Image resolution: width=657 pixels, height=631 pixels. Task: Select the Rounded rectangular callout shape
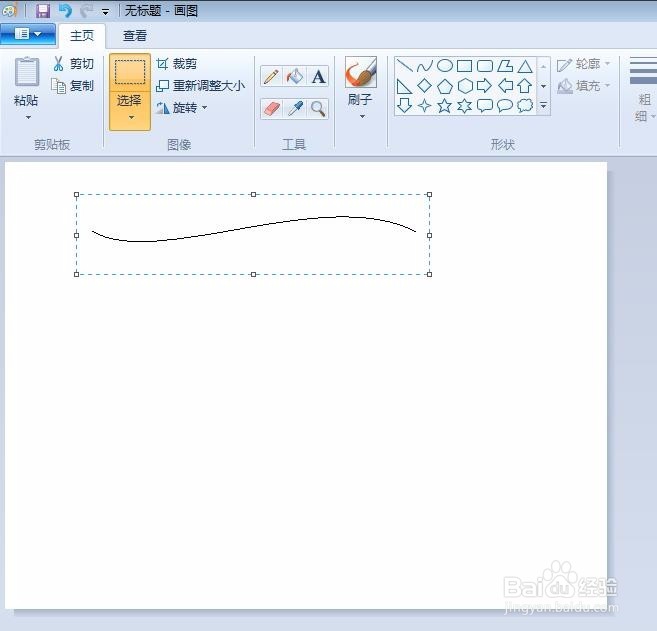tap(485, 105)
